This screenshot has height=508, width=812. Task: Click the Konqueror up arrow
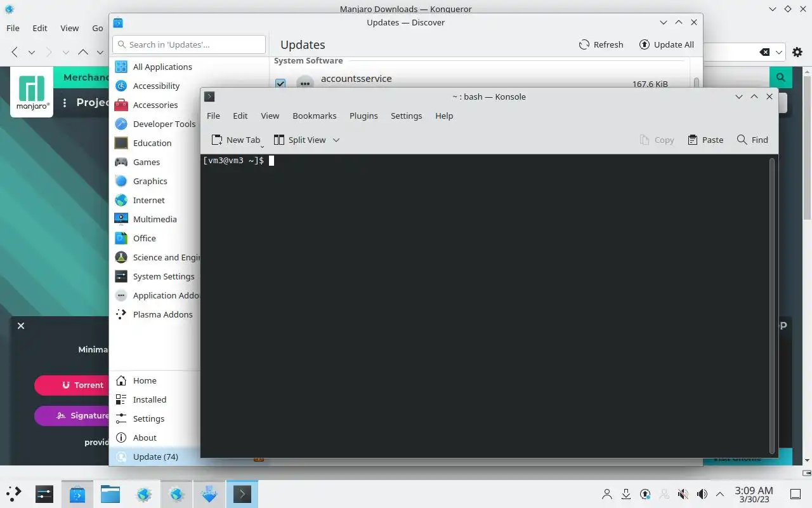pyautogui.click(x=83, y=52)
